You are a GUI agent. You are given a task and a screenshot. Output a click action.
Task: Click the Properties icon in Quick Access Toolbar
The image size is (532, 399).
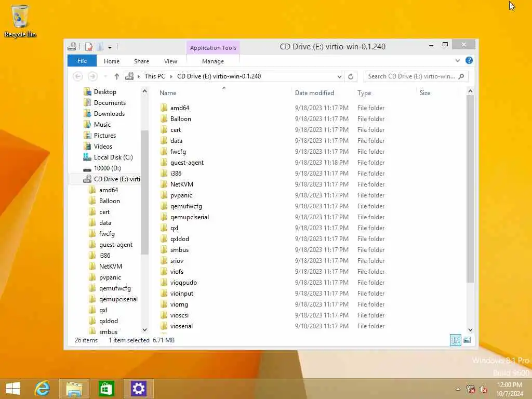pyautogui.click(x=88, y=46)
